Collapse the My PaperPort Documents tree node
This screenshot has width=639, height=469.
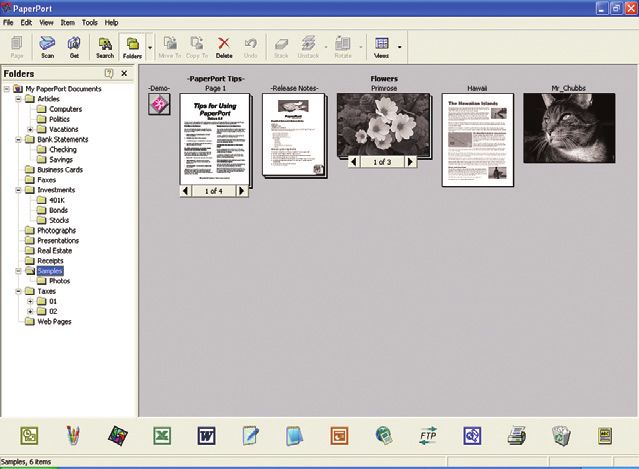pos(7,89)
